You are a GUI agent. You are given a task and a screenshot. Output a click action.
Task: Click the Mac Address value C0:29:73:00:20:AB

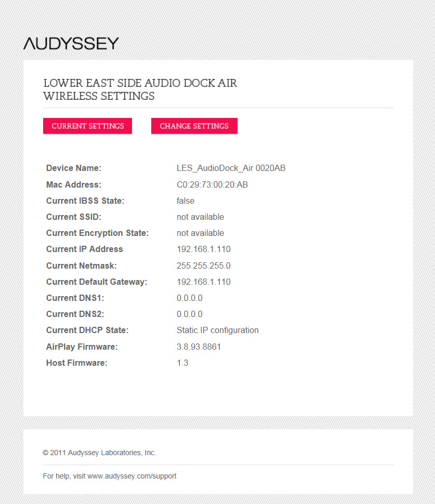tap(212, 185)
